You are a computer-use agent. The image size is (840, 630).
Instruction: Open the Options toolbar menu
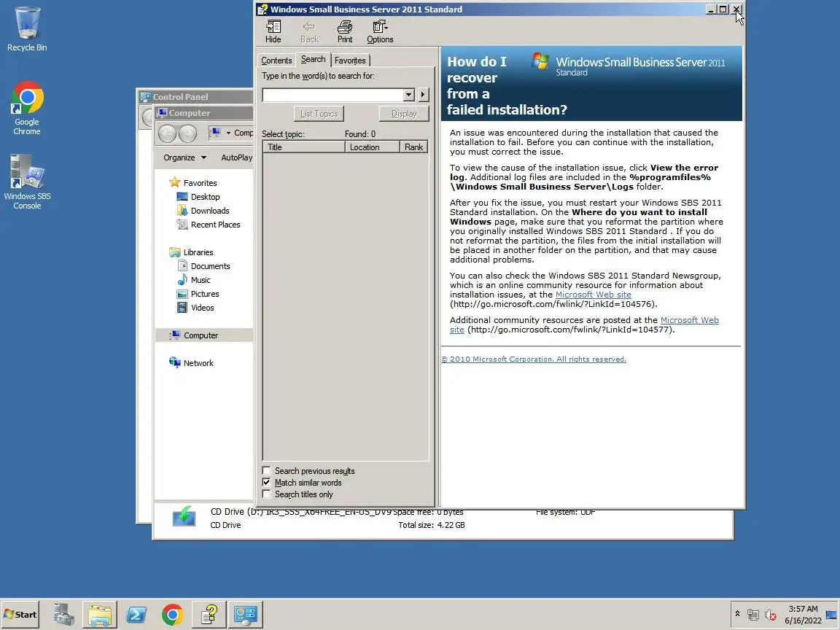(380, 31)
